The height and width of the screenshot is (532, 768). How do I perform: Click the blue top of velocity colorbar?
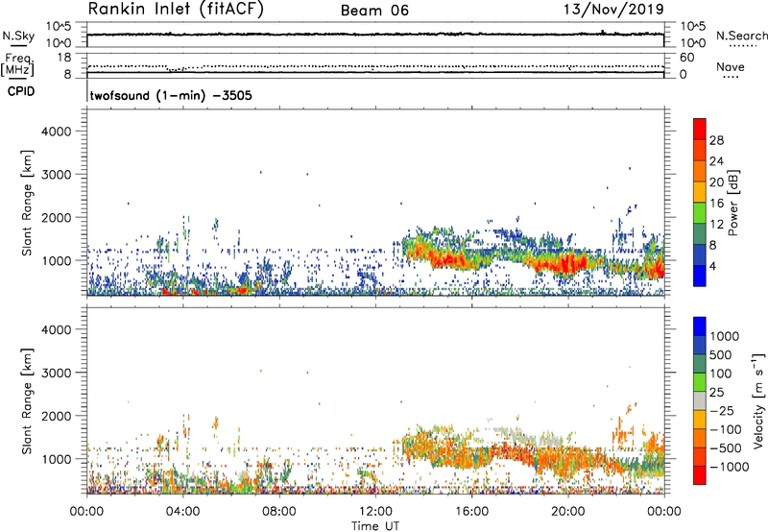(700, 326)
